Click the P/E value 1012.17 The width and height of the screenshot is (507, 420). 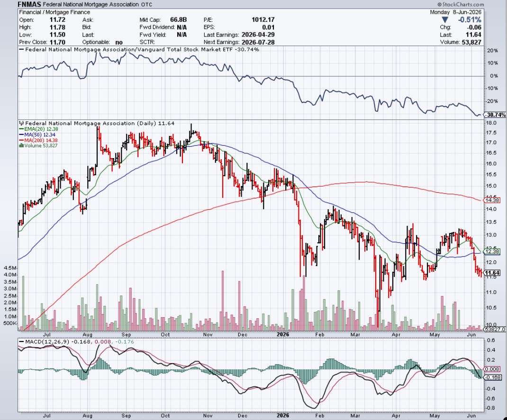pyautogui.click(x=263, y=20)
